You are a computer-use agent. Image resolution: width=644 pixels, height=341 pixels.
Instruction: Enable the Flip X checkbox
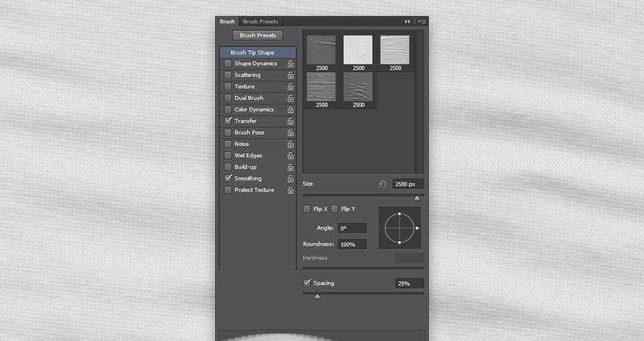tap(307, 208)
